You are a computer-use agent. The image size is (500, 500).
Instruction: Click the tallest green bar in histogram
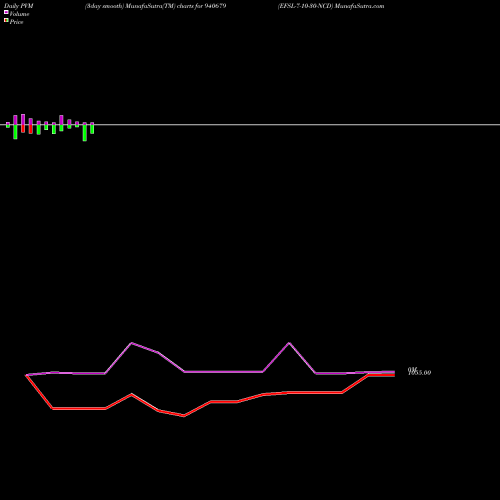85,133
